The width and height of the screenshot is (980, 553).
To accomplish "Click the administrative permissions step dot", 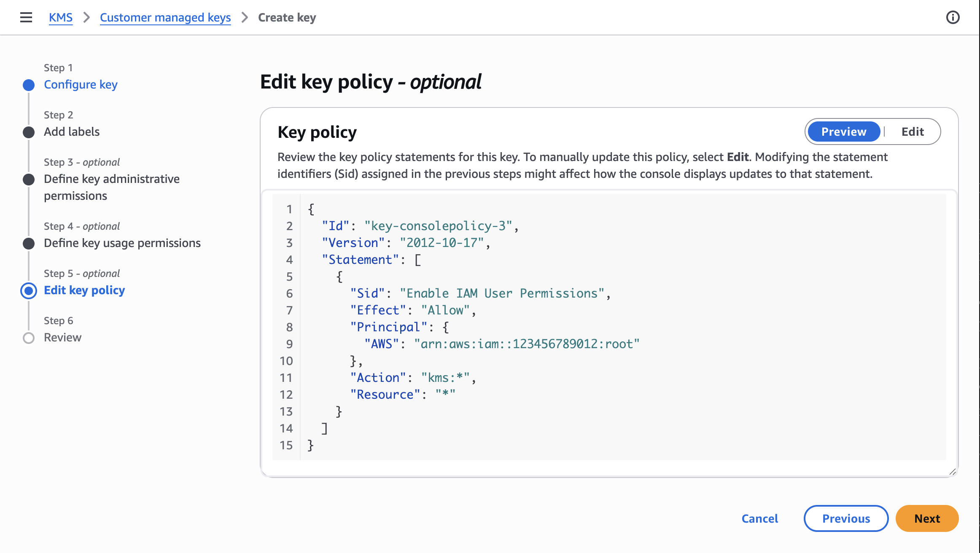I will 29,180.
